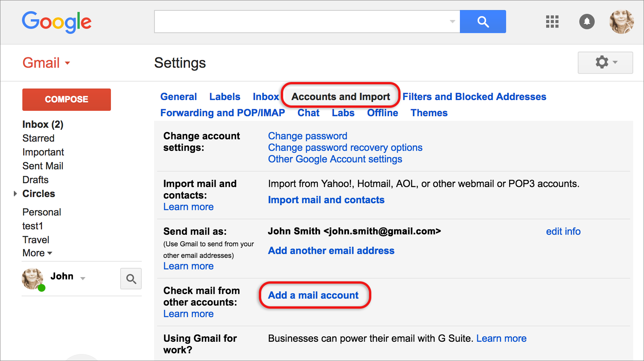Switch to the Accounts and Import tab

tap(340, 97)
